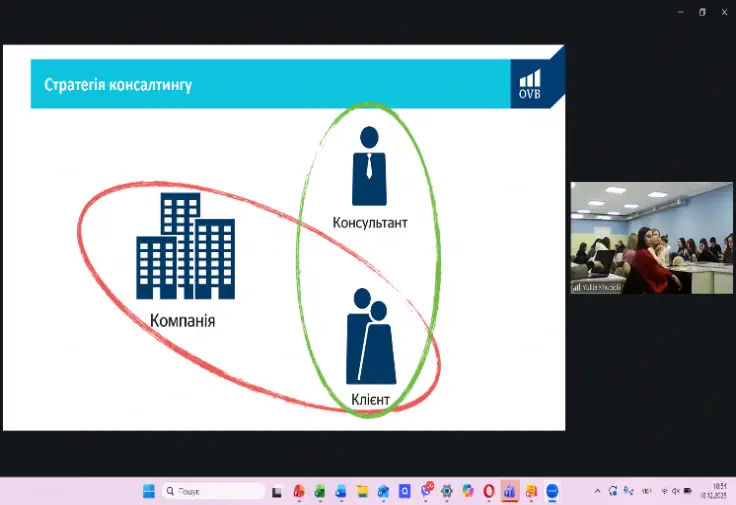Open Task View from the taskbar
Image resolution: width=736 pixels, height=505 pixels.
[x=277, y=491]
